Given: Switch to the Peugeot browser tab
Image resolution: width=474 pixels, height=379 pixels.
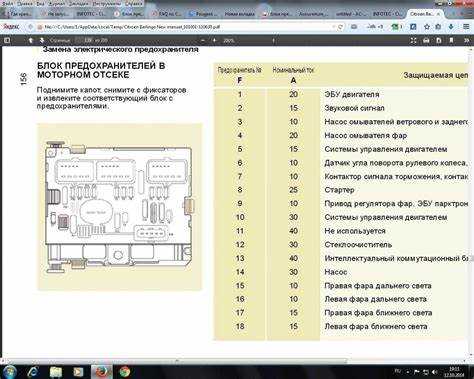Looking at the screenshot, I should point(202,14).
